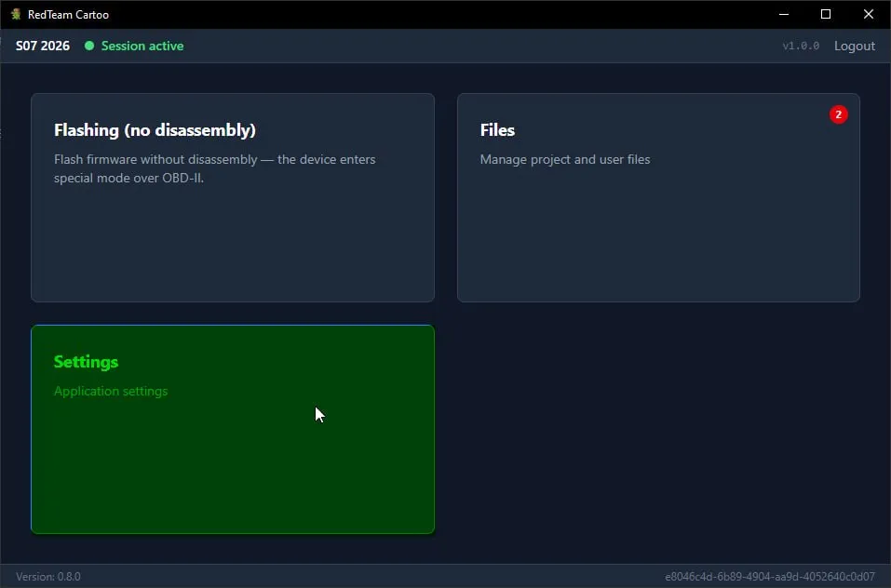The height and width of the screenshot is (588, 891).
Task: Click the green session status dot
Action: (89, 46)
